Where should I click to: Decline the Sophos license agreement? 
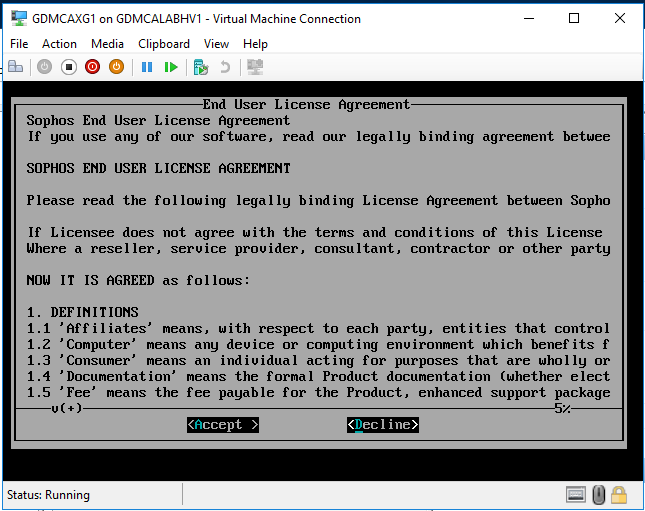[383, 425]
